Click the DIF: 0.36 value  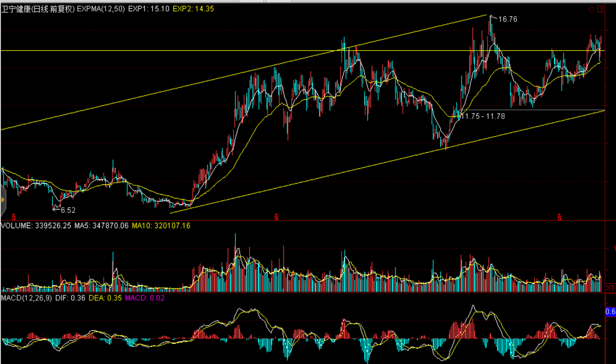click(70, 298)
